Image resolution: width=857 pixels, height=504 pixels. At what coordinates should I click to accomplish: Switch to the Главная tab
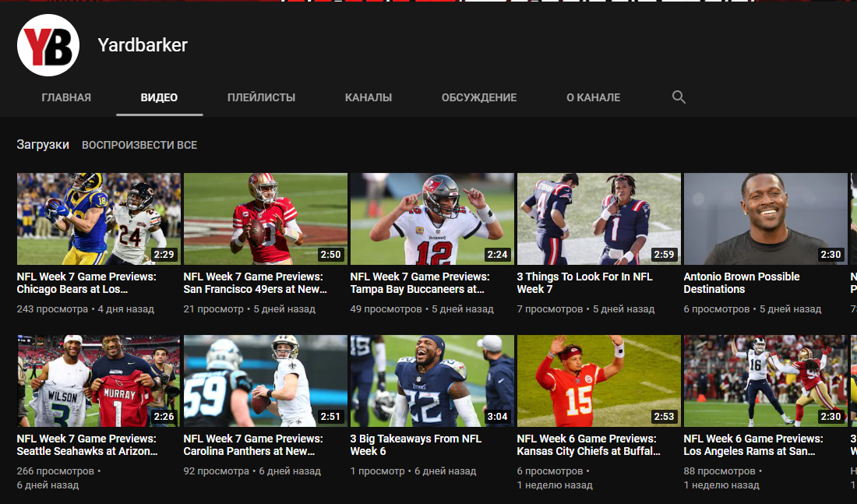point(66,97)
